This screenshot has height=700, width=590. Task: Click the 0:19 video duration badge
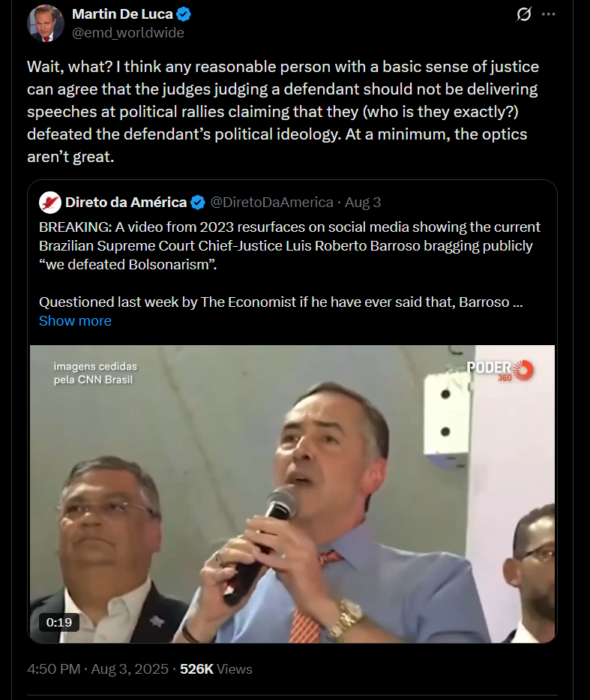[x=59, y=622]
